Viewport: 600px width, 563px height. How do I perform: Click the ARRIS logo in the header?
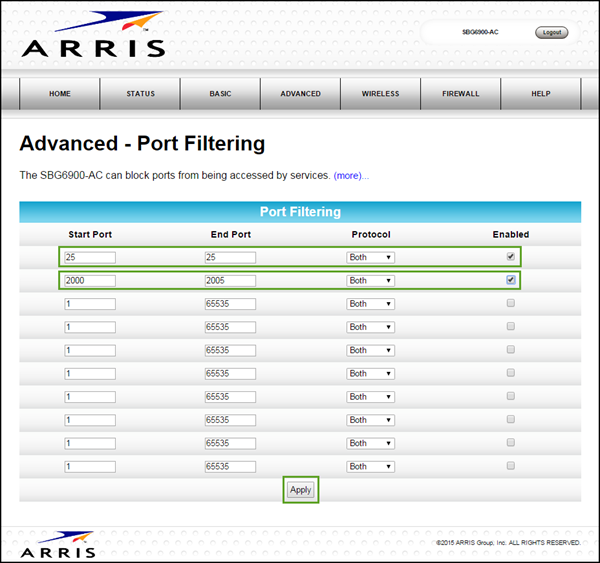(93, 36)
